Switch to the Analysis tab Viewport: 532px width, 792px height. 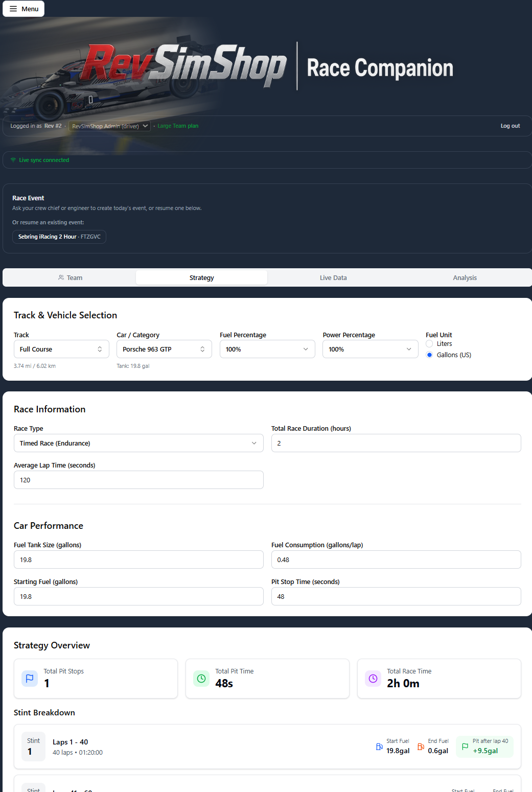click(x=465, y=277)
